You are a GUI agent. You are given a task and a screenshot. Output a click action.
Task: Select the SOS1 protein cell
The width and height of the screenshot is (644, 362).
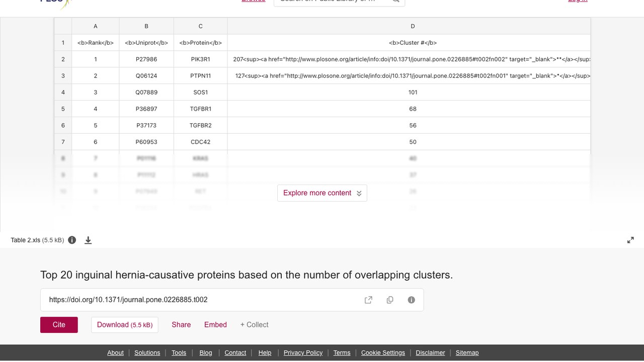coord(200,93)
